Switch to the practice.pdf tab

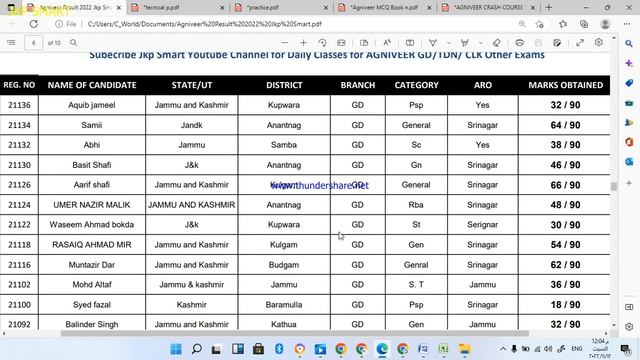[x=282, y=7]
